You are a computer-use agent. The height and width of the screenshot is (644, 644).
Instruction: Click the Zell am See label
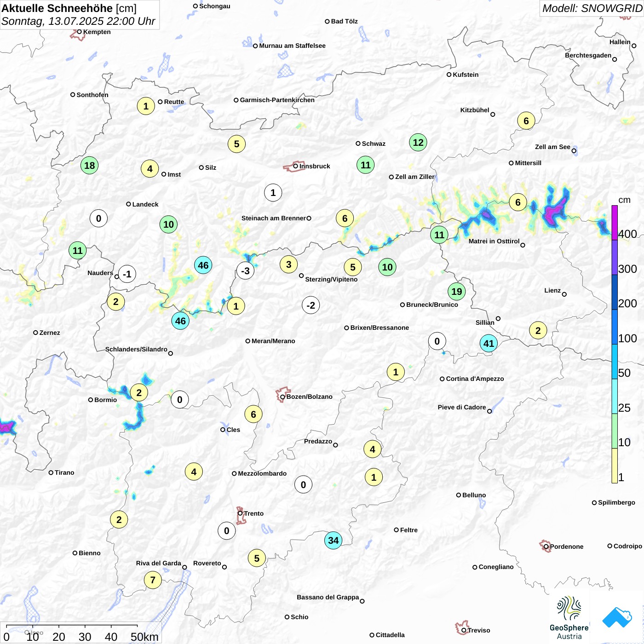(552, 147)
